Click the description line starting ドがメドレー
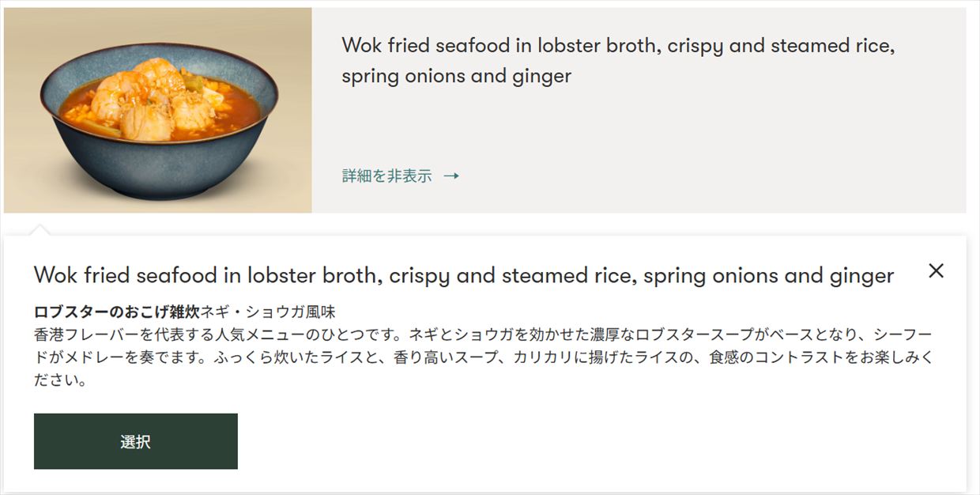 coord(483,357)
